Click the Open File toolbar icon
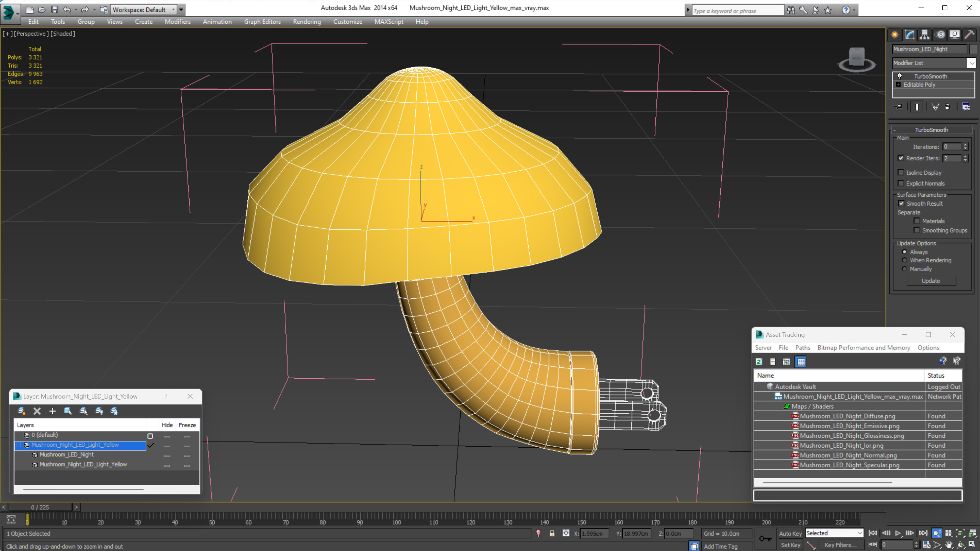Image resolution: width=980 pixels, height=551 pixels. click(x=42, y=10)
